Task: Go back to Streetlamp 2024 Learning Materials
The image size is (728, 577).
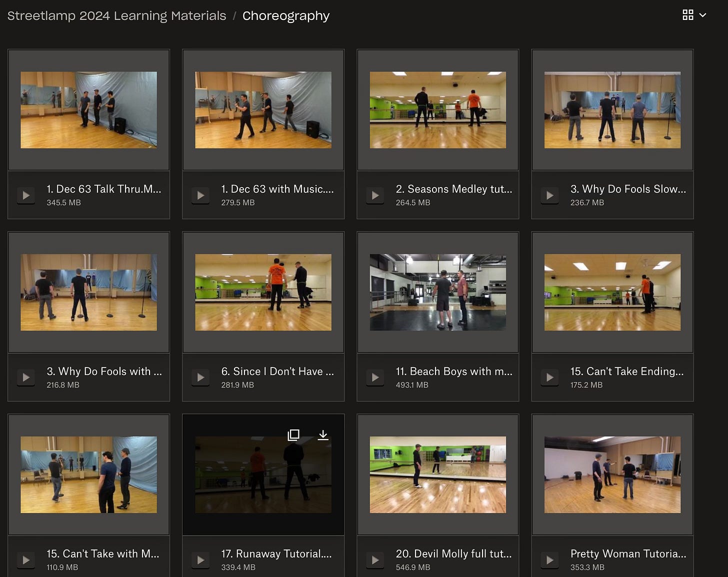Action: pos(116,15)
